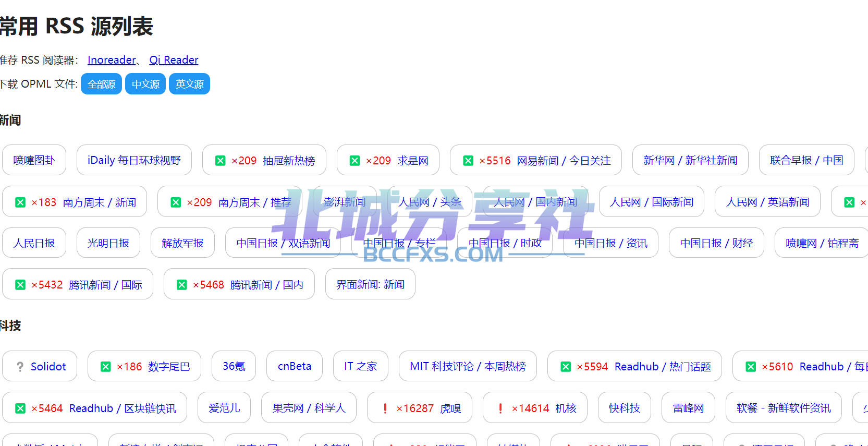
Task: Open the 人民日报 feed
Action: (34, 243)
